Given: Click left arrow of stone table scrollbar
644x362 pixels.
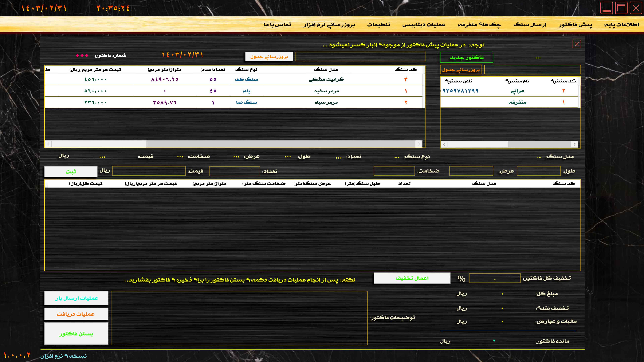Looking at the screenshot, I should click(48, 144).
